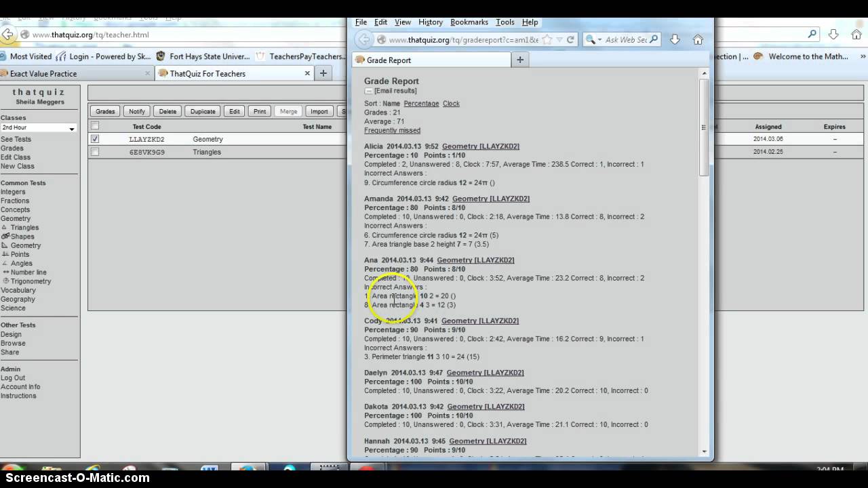Switch to Exact Value Practice tab
This screenshot has height=488, width=868.
point(77,73)
